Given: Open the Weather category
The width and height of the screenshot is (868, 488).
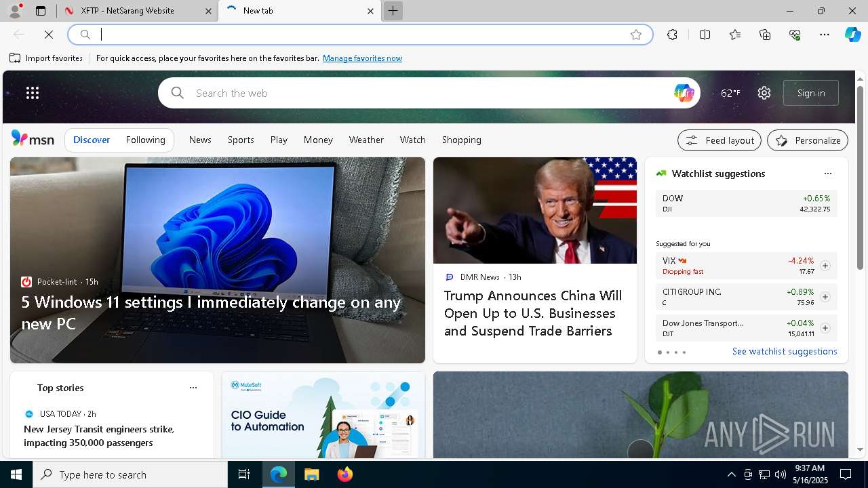Looking at the screenshot, I should coord(366,140).
